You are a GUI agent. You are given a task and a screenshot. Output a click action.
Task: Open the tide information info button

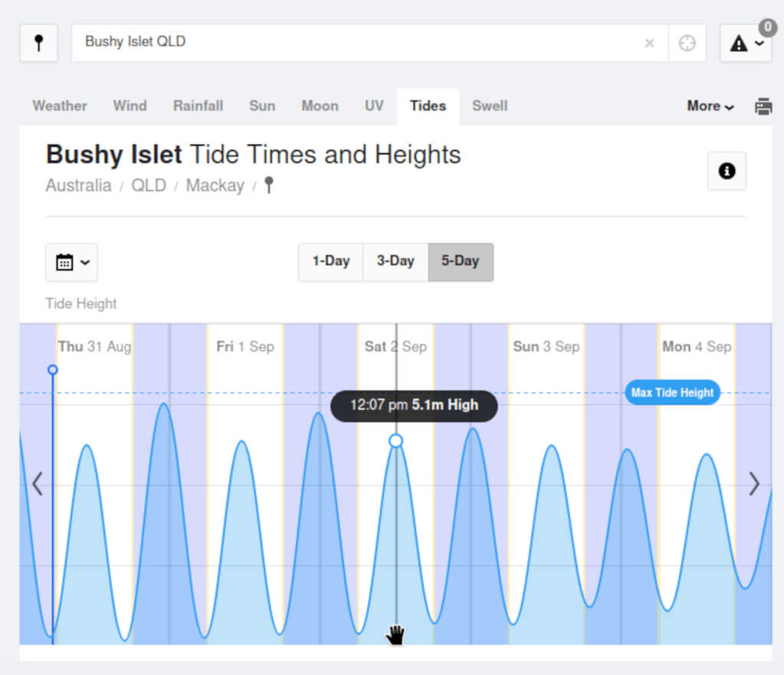pyautogui.click(x=727, y=171)
